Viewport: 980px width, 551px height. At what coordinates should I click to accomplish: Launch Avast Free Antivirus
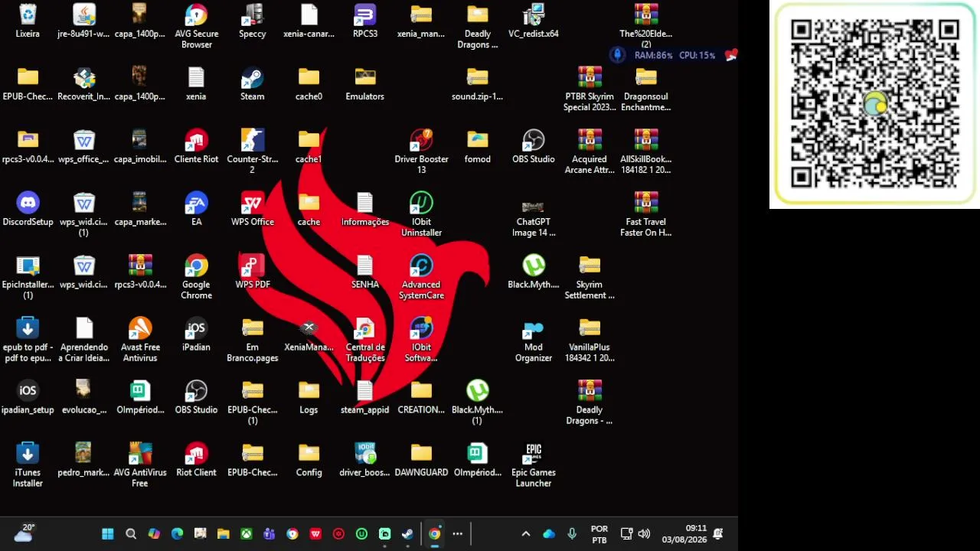click(140, 341)
